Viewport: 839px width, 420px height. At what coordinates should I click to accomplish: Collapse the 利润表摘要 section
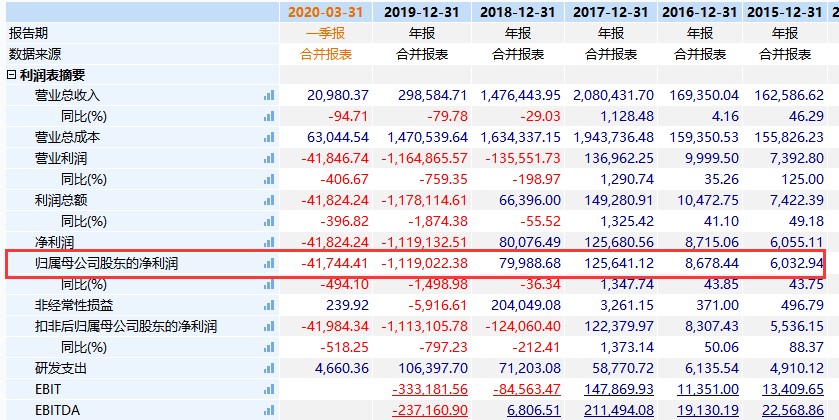[x=11, y=75]
